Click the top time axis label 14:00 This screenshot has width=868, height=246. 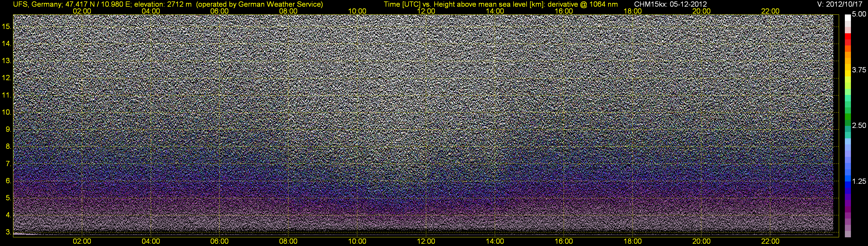495,11
